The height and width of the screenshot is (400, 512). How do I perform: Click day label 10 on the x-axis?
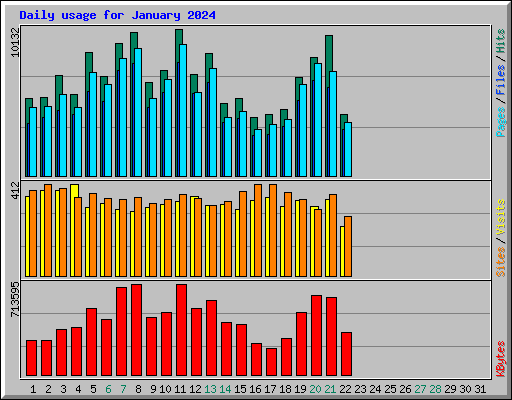165,389
